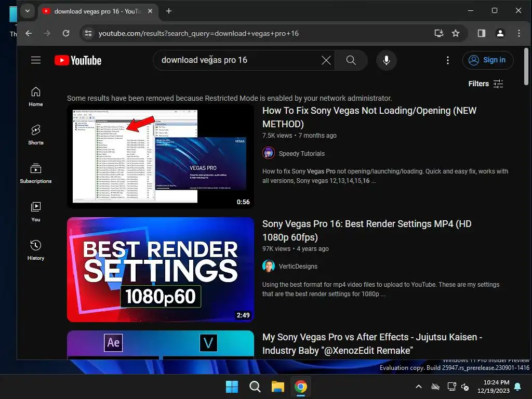Open the YouTube hamburger guide menu
Screen dimensions: 532x399
tap(36, 60)
